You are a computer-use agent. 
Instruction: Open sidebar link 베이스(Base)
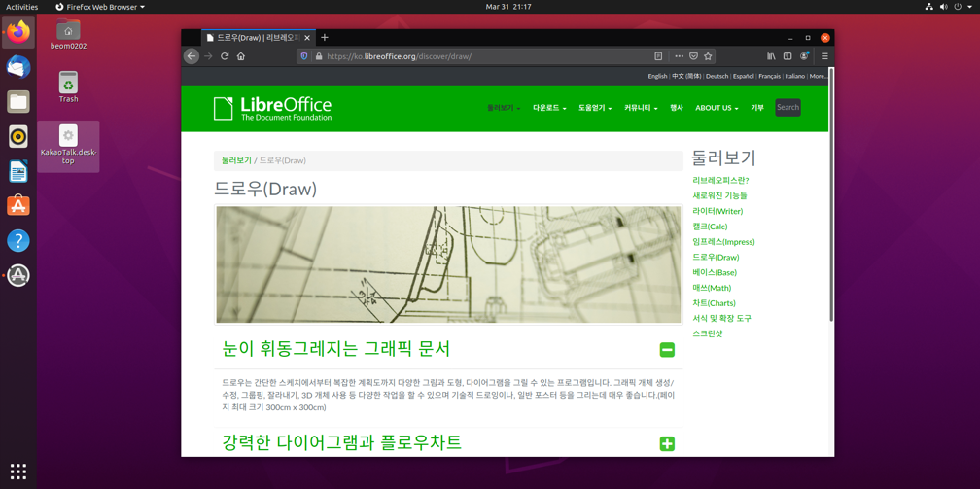tap(715, 272)
